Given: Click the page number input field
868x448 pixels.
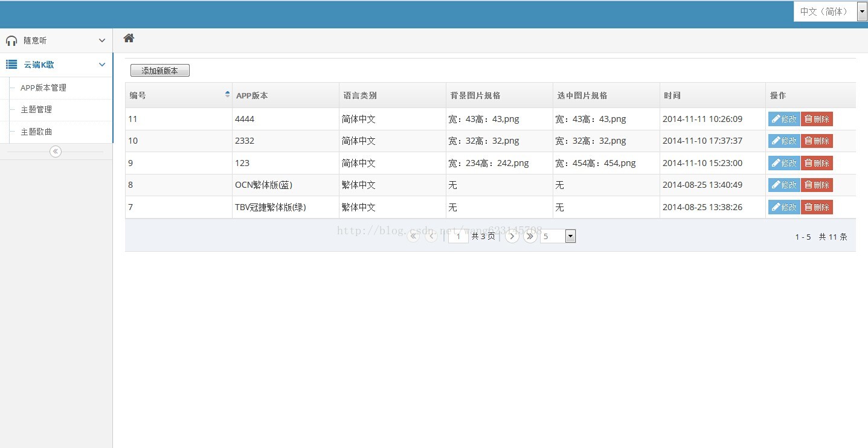Looking at the screenshot, I should click(458, 236).
